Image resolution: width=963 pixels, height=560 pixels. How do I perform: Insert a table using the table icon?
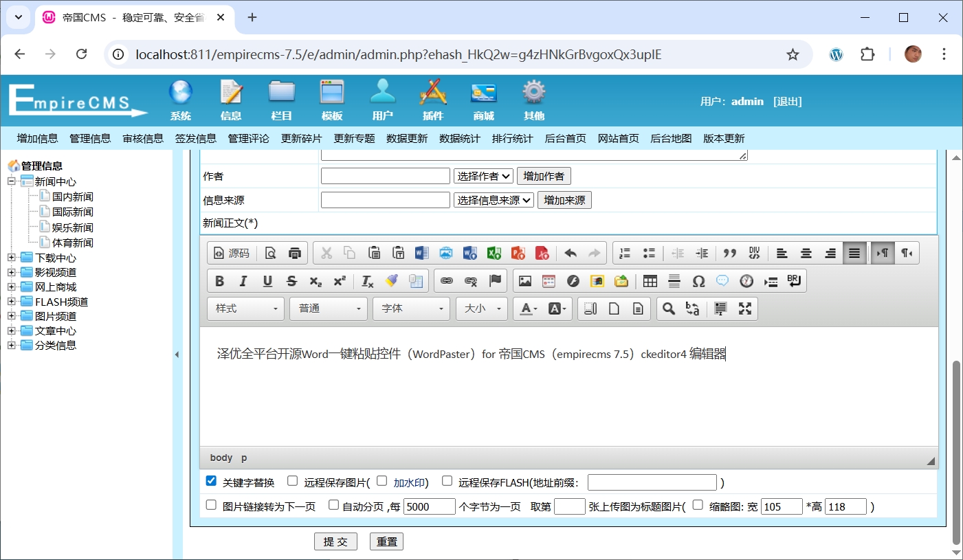[x=650, y=281]
